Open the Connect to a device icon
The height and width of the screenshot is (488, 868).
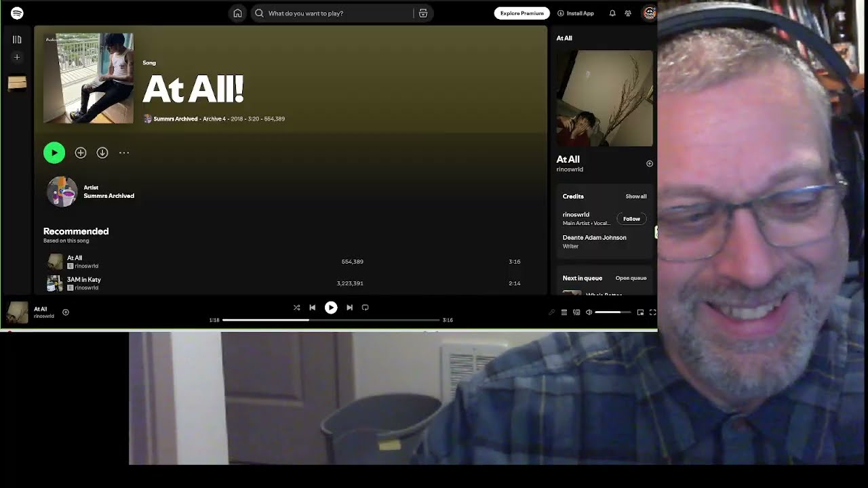576,312
